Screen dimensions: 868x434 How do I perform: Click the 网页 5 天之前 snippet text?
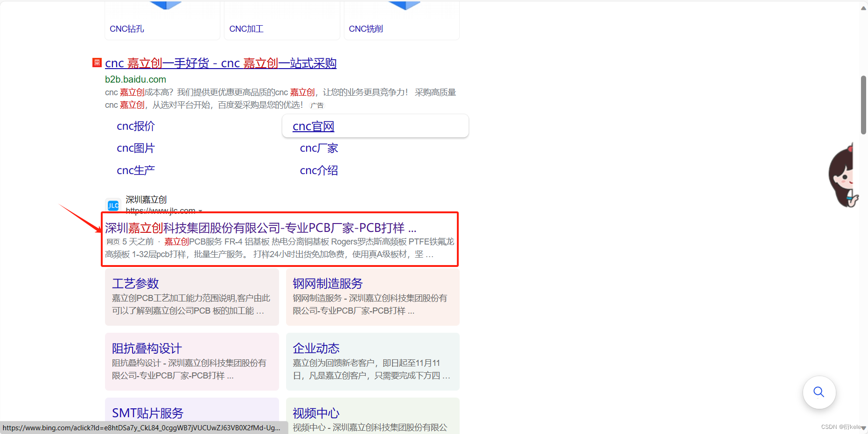point(130,242)
